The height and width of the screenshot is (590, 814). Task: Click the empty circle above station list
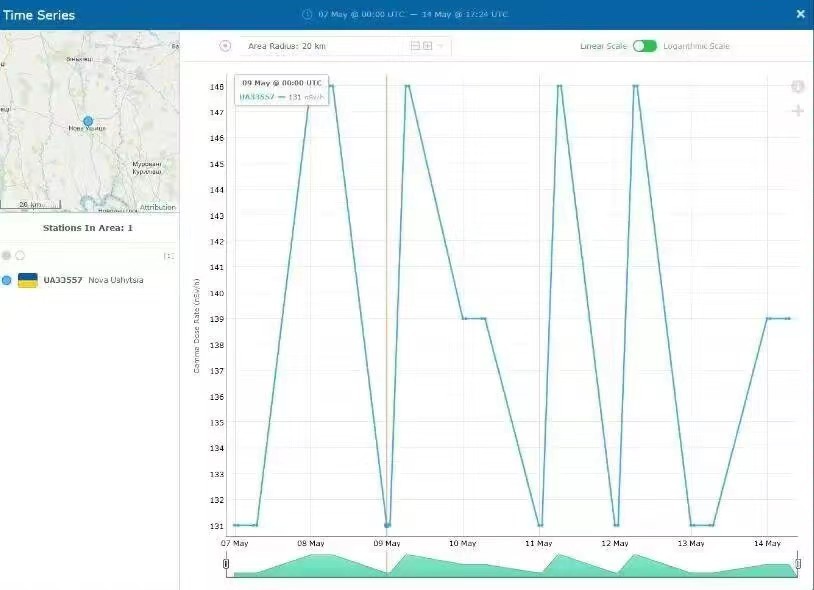tap(20, 256)
